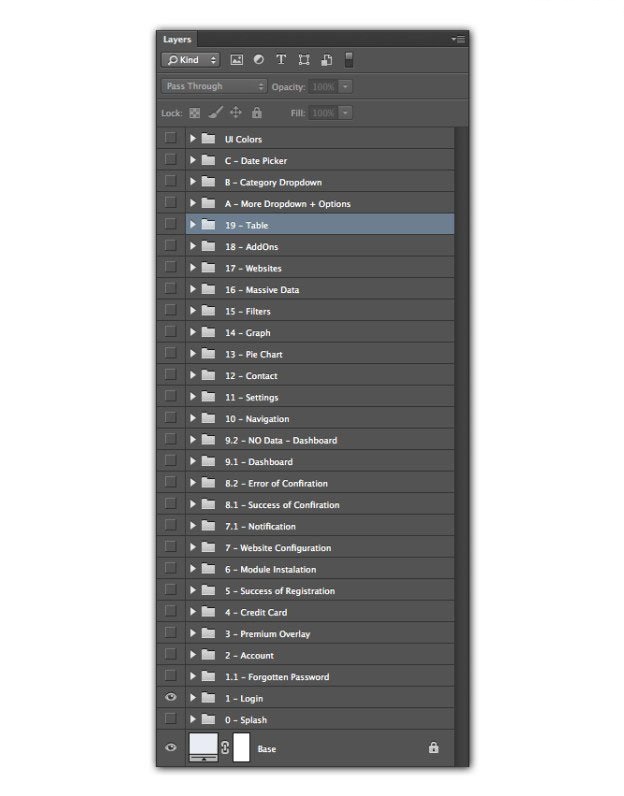Open the Layers panel options menu
This screenshot has height=796, width=624.
point(459,39)
